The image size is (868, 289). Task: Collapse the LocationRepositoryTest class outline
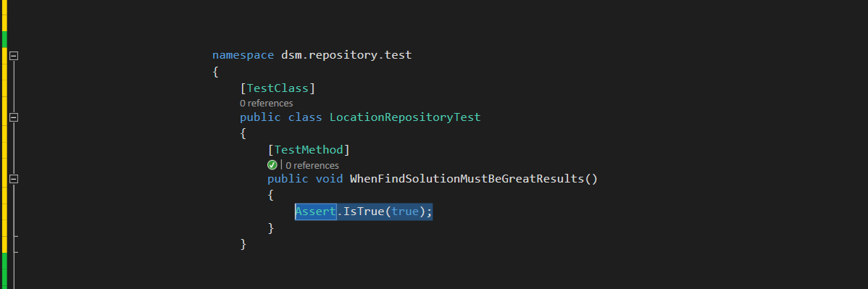(x=14, y=117)
